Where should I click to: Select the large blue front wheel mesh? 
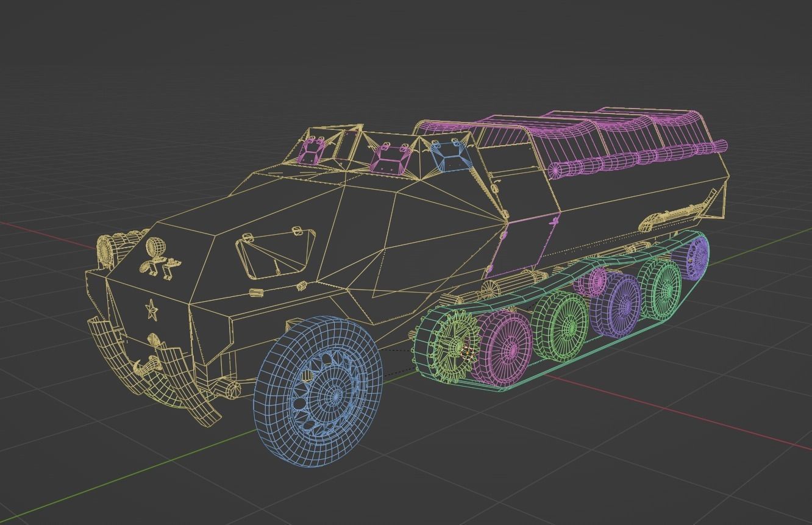point(319,392)
